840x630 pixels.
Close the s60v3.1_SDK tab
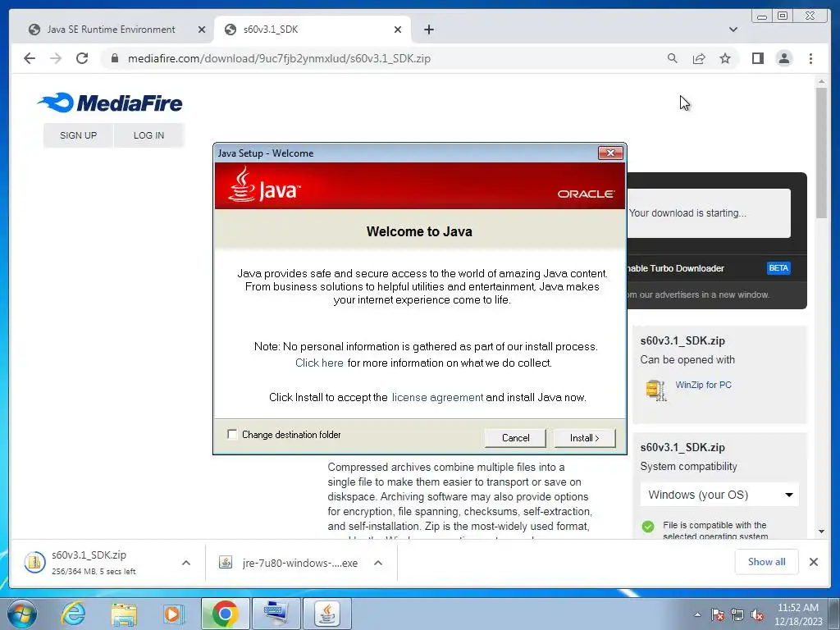(398, 30)
